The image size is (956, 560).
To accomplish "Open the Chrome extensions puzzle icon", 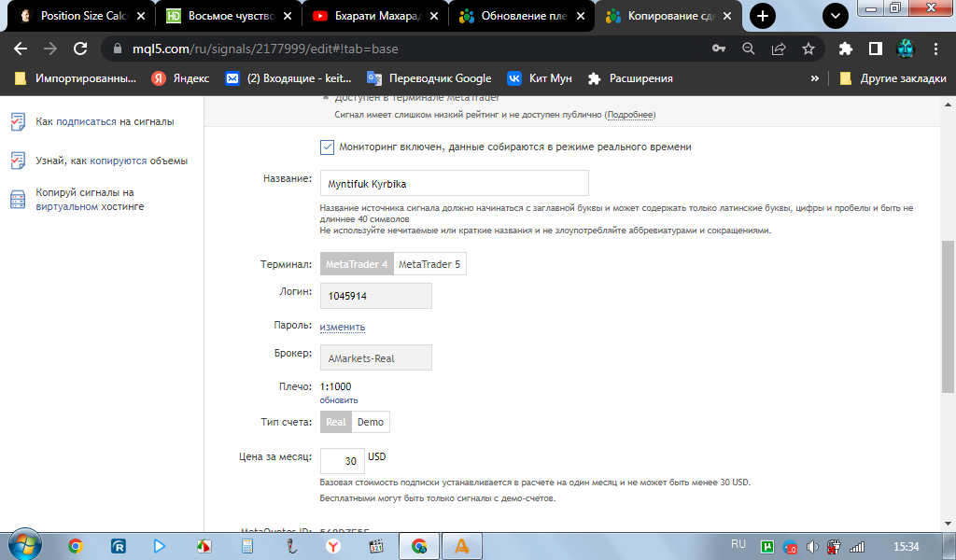I will click(846, 49).
